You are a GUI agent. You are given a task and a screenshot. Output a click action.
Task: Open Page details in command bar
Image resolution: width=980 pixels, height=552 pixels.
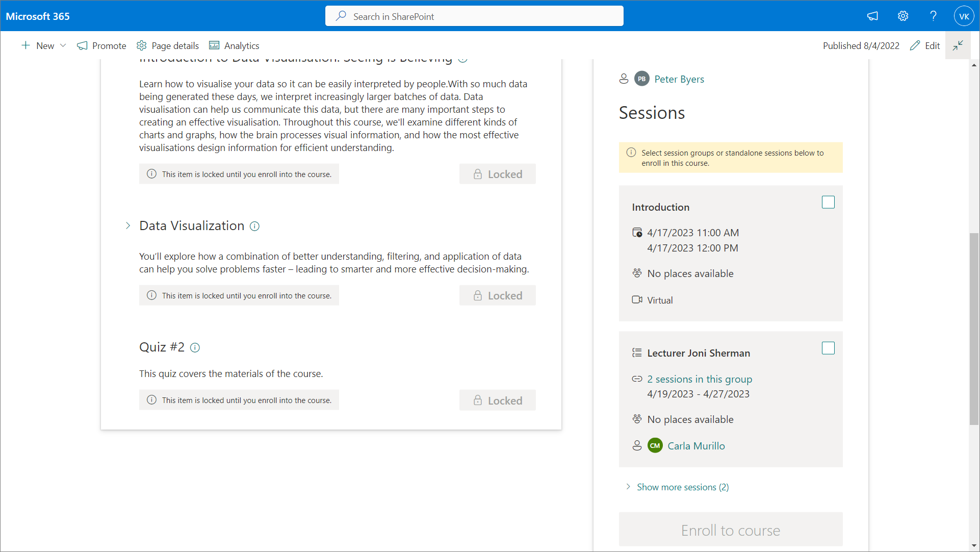pyautogui.click(x=168, y=45)
